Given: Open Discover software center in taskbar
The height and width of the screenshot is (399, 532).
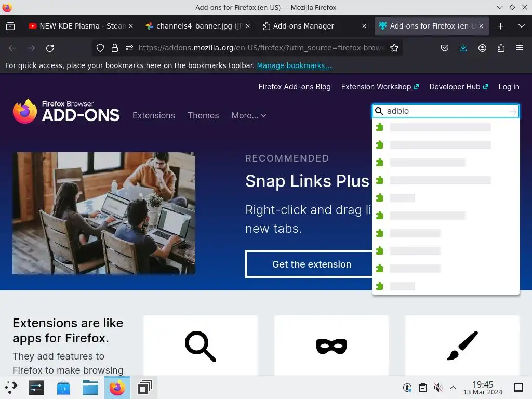Looking at the screenshot, I should (x=63, y=388).
